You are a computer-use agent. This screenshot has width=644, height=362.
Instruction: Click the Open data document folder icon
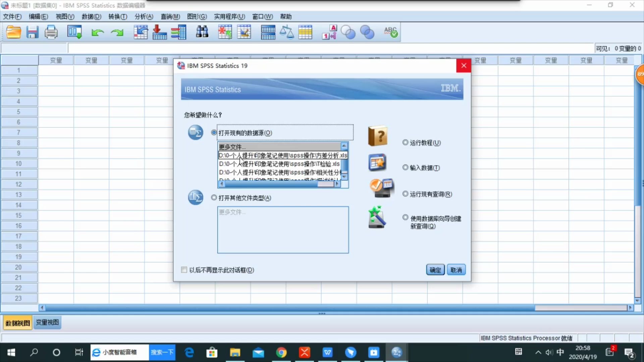[14, 32]
